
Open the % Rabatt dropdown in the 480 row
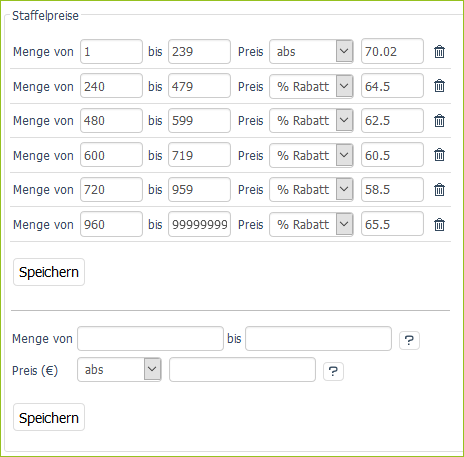(311, 120)
